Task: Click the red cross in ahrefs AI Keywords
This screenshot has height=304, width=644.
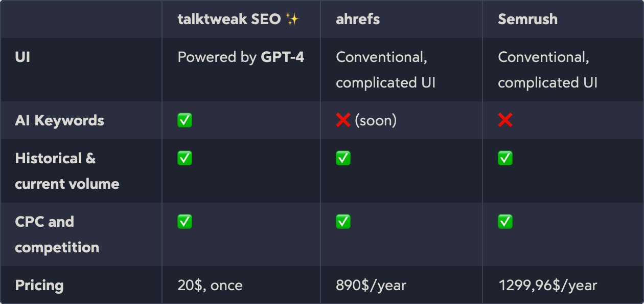Action: tap(343, 120)
